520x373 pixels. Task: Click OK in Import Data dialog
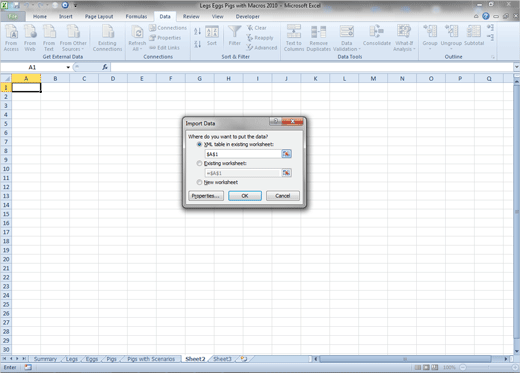click(x=245, y=196)
